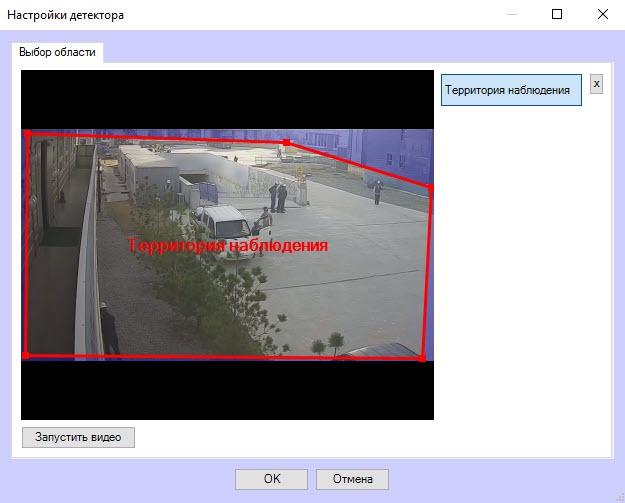
Task: Grab the top-left red polygon vertex
Action: 27,133
